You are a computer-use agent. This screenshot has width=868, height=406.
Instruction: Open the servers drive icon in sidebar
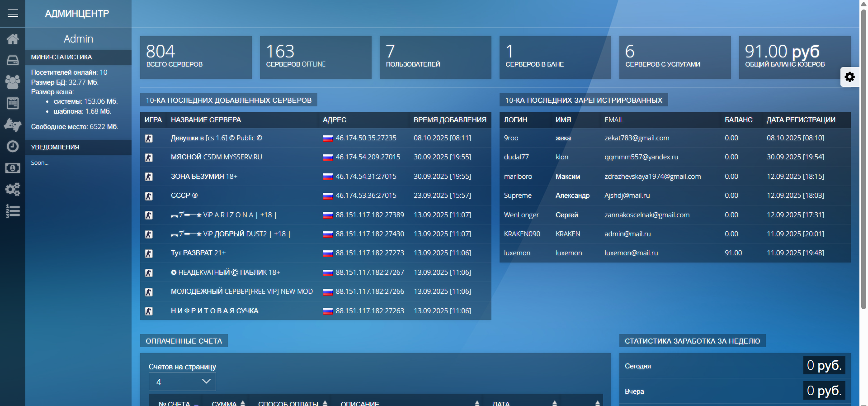(13, 60)
